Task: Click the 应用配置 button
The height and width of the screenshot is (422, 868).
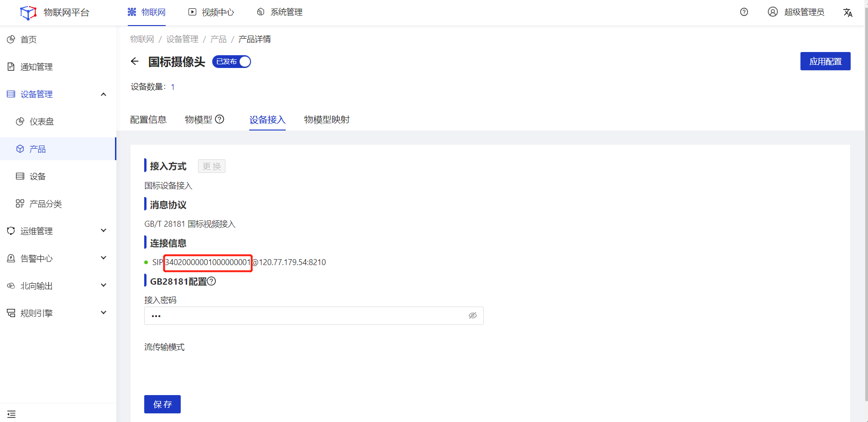Action: pos(825,61)
